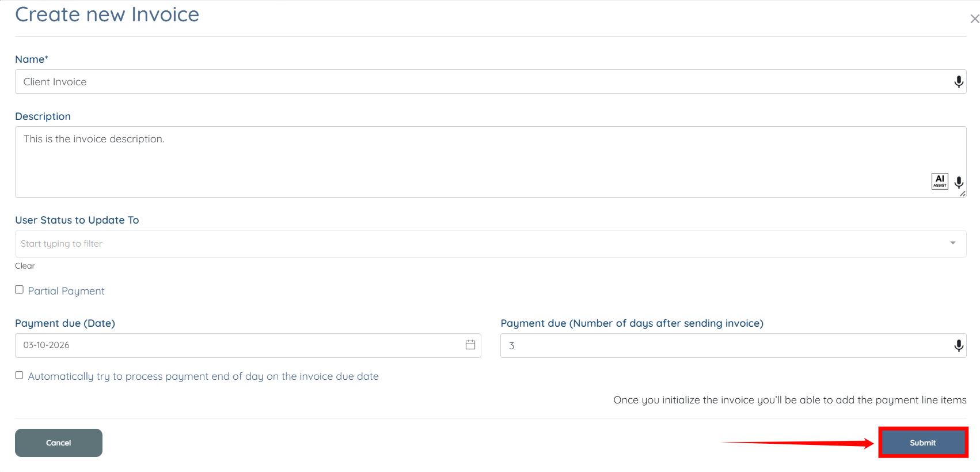This screenshot has height=472, width=980.
Task: Click the 'Start typing to filter' combo box
Action: tap(461, 244)
